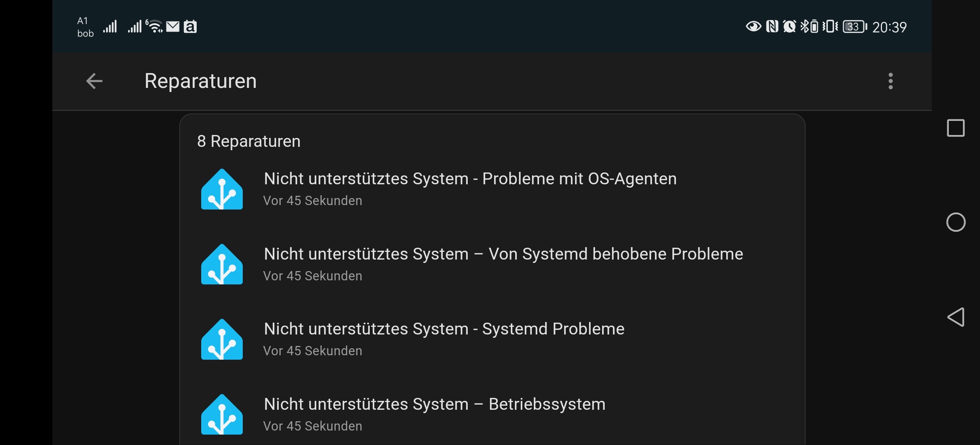The width and height of the screenshot is (980, 445).
Task: Tap the mail notification icon in status bar
Action: click(x=173, y=27)
